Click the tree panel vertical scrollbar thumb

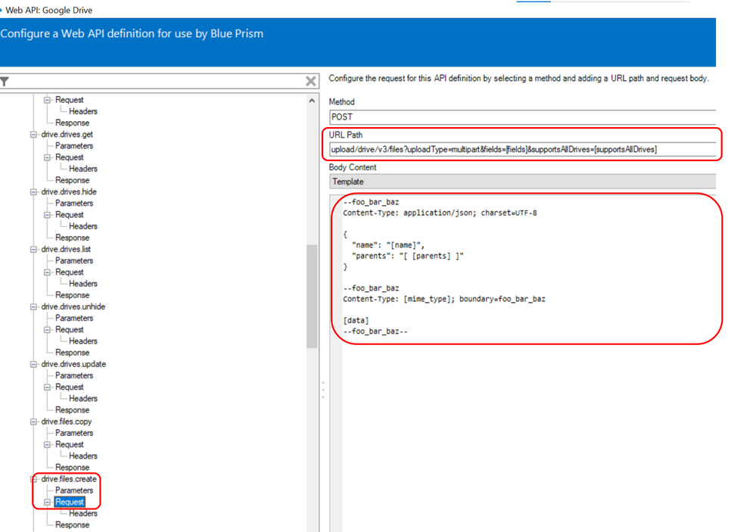312,296
